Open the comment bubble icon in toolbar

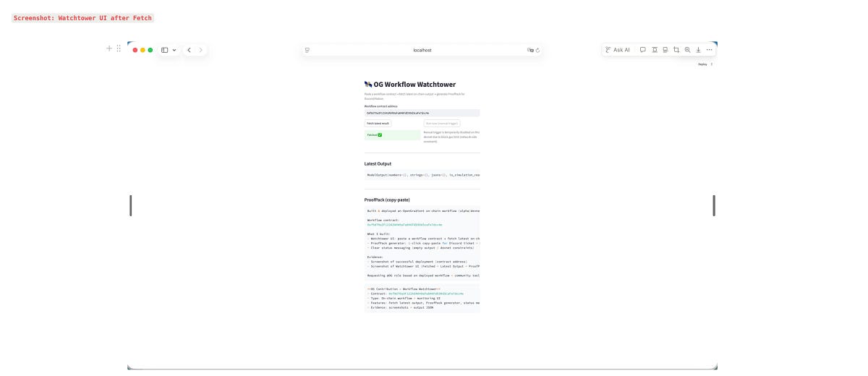coord(642,50)
